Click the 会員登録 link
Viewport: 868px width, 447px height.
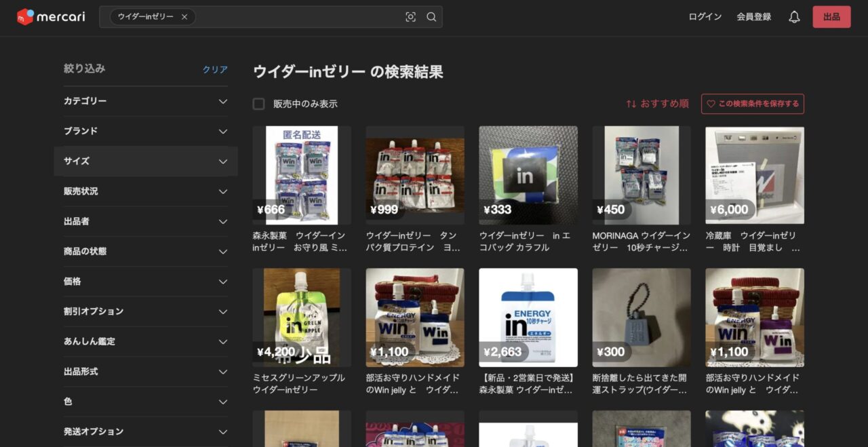(x=754, y=17)
